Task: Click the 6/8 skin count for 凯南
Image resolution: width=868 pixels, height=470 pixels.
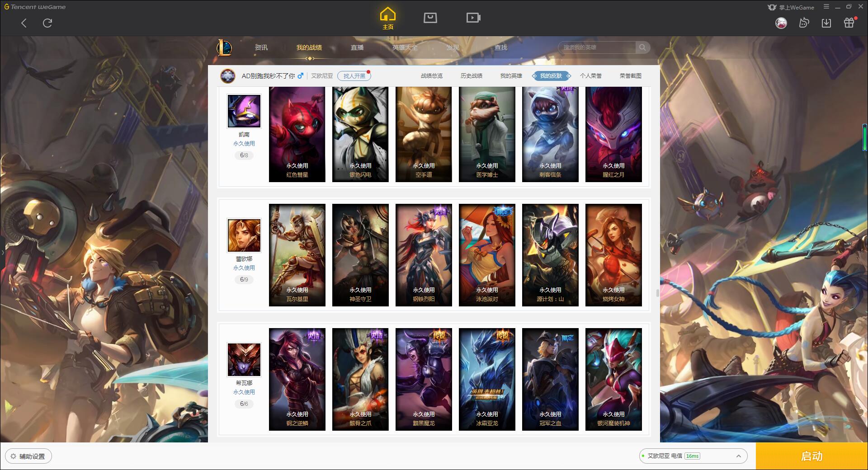Action: (x=244, y=155)
